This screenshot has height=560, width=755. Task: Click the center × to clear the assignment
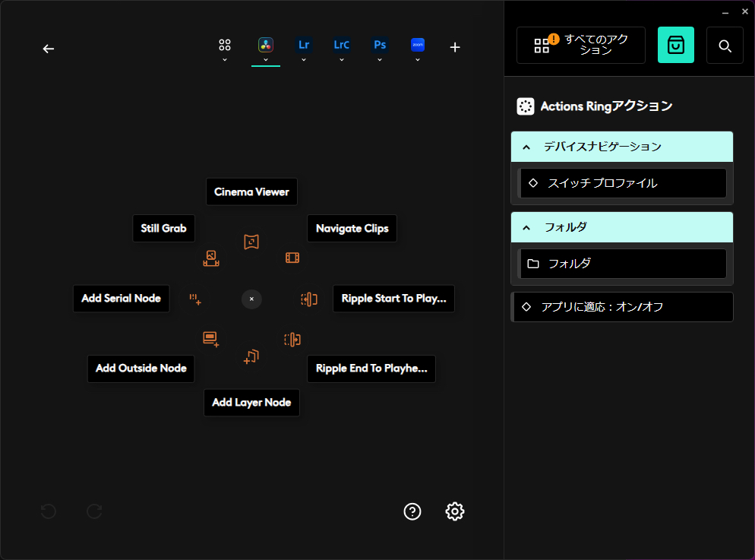click(x=251, y=299)
